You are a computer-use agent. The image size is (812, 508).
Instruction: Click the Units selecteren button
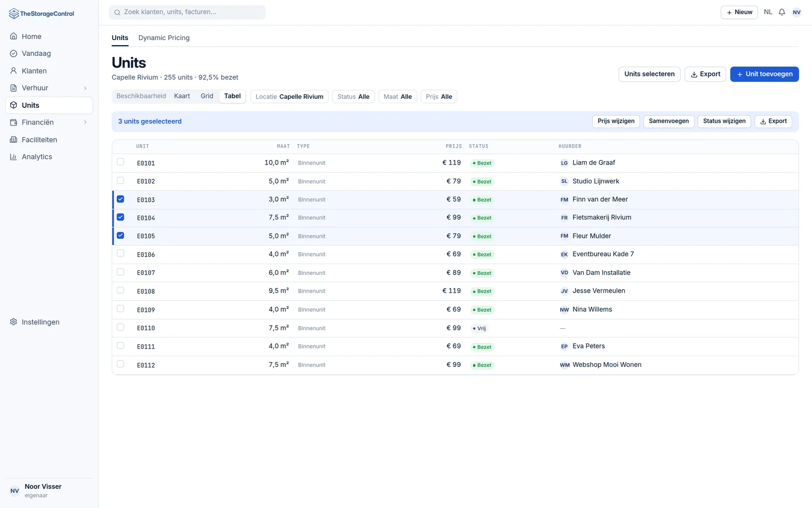[650, 74]
